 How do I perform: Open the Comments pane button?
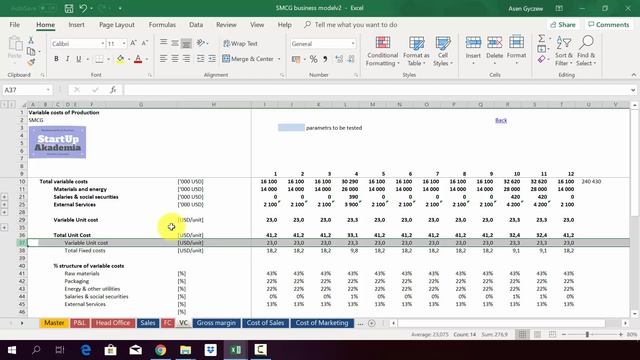tap(609, 25)
